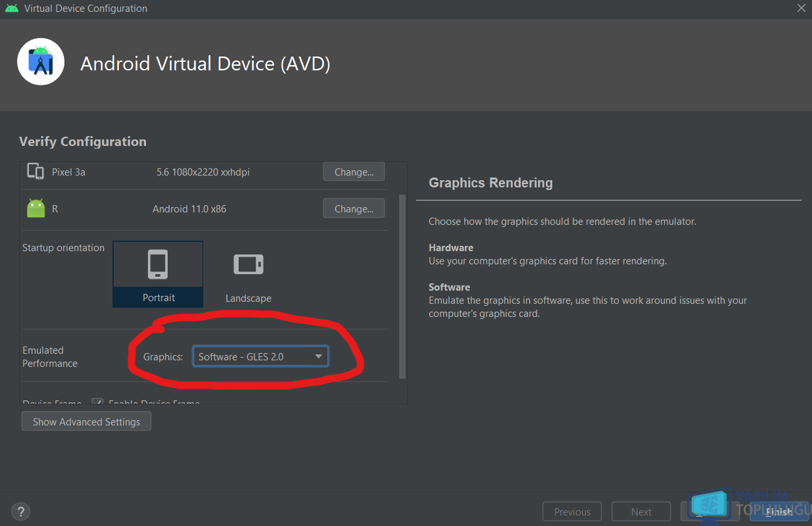Click the 'Verify Configuration' heading
812x526 pixels.
[83, 141]
